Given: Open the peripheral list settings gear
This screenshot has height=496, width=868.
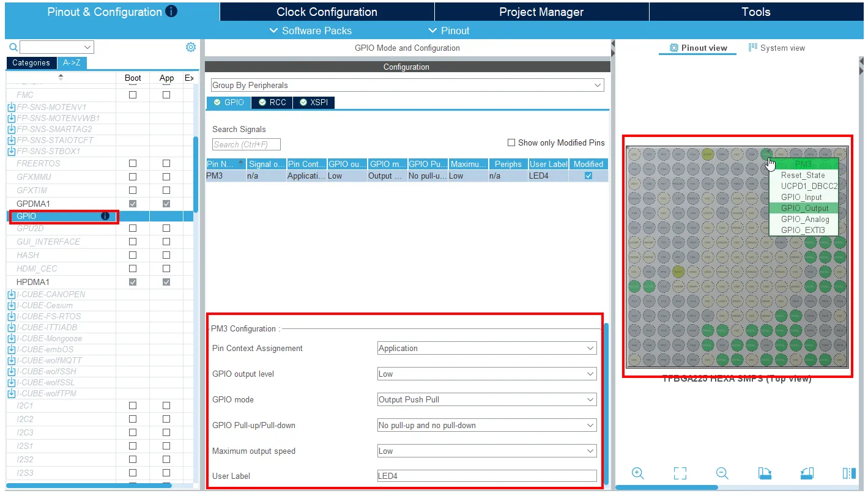Looking at the screenshot, I should tap(191, 47).
